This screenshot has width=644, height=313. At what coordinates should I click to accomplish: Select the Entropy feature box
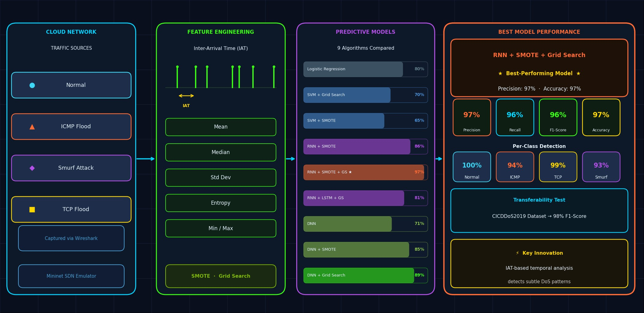coord(220,203)
